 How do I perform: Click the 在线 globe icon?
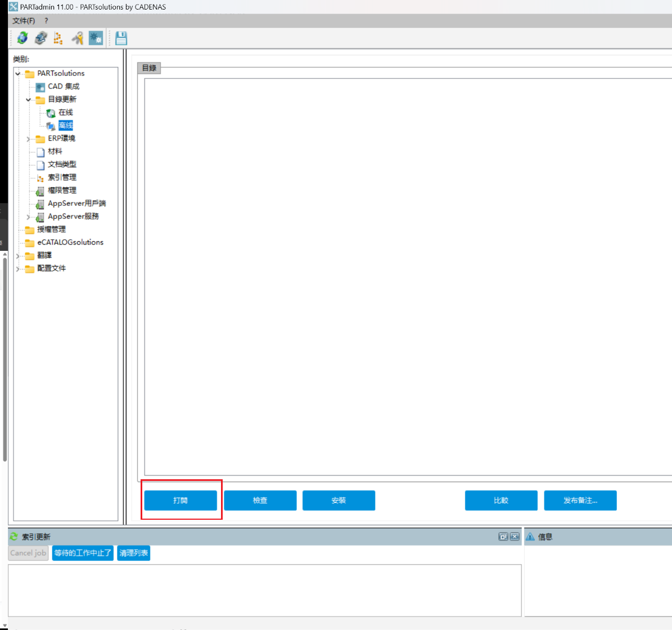click(51, 113)
